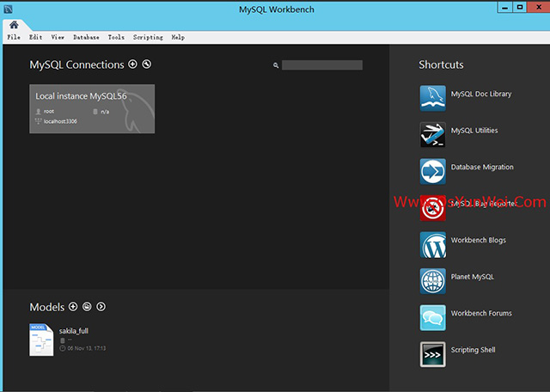The height and width of the screenshot is (392, 550).
Task: Click the Home tab icon
Action: [x=14, y=25]
